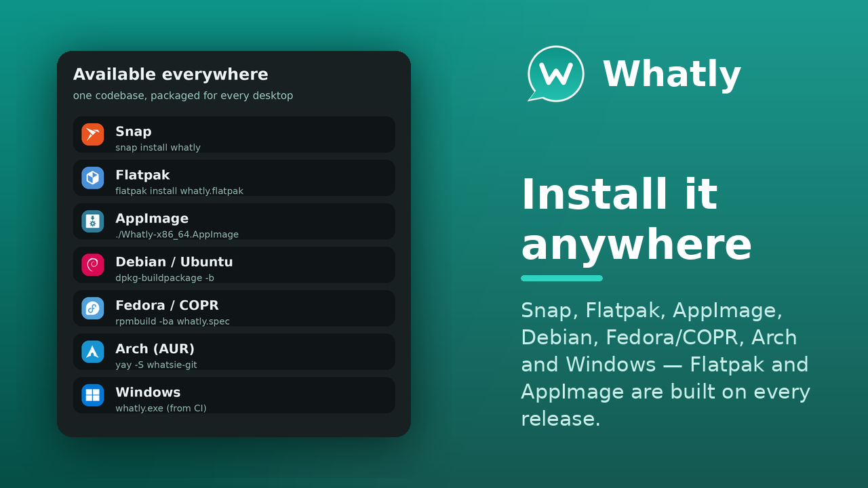Select the 'Flatpak' row title
This screenshot has width=868, height=488.
coord(142,175)
